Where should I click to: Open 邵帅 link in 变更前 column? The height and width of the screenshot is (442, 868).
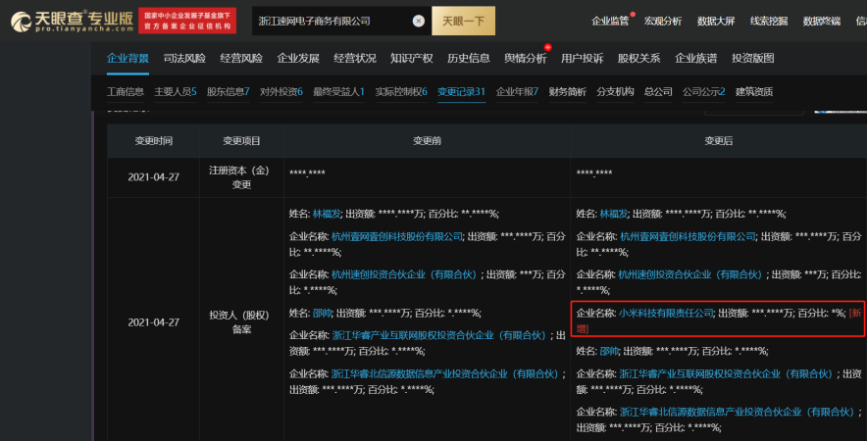point(322,314)
